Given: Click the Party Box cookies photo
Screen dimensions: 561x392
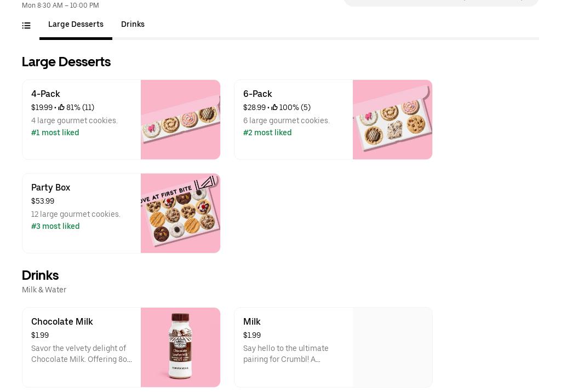Looking at the screenshot, I should [180, 214].
